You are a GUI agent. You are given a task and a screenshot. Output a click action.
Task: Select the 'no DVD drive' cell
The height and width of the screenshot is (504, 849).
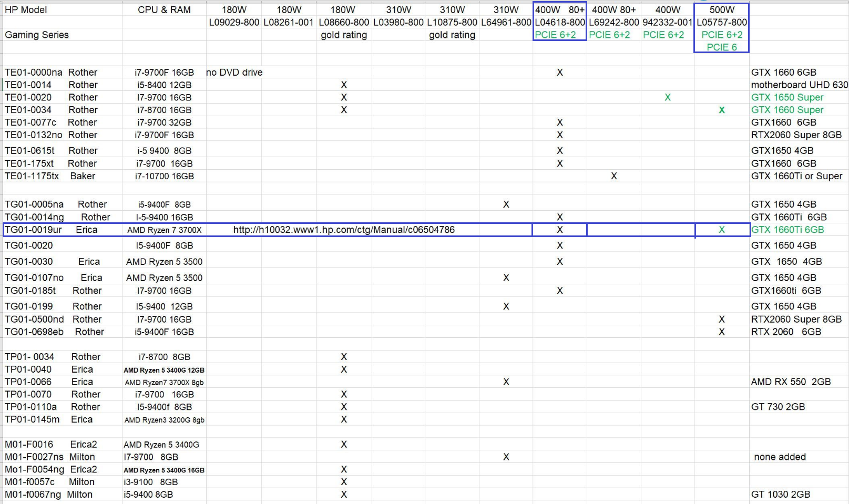click(234, 73)
